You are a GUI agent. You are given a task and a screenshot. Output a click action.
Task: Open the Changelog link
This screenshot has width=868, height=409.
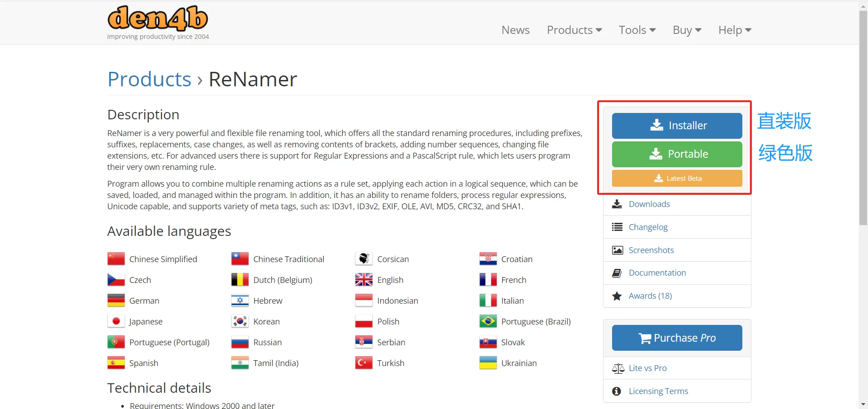pyautogui.click(x=648, y=227)
